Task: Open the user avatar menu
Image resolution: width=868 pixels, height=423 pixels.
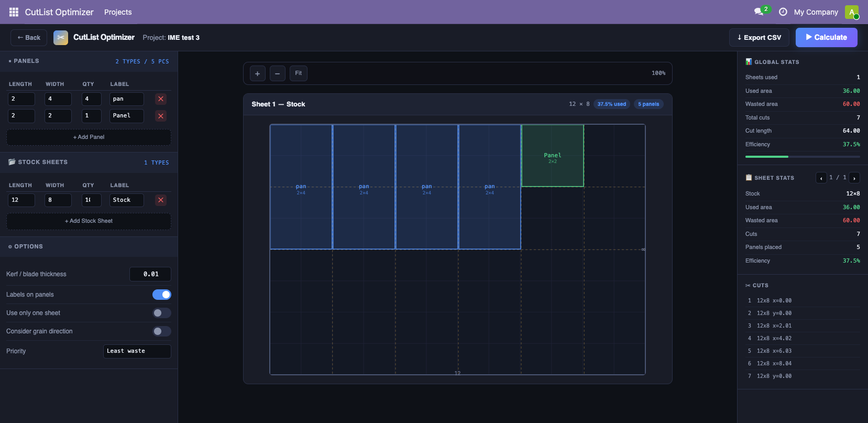Action: (x=852, y=12)
